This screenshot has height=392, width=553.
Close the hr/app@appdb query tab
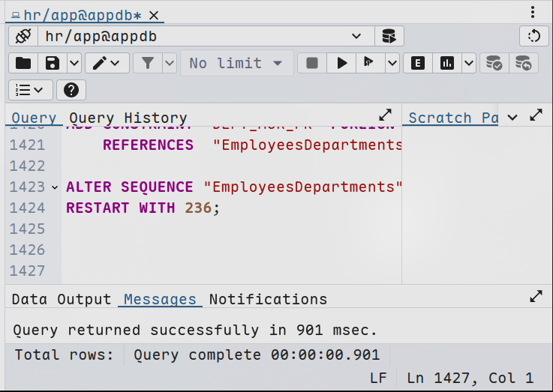[154, 15]
